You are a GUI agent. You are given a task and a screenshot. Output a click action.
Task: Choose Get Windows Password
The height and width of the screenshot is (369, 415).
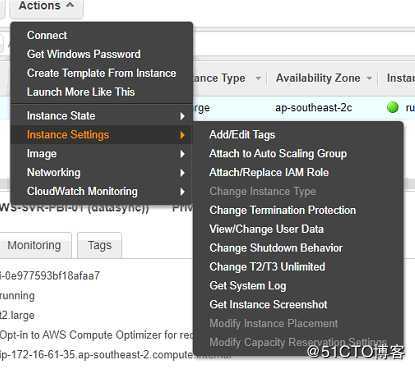(x=84, y=54)
